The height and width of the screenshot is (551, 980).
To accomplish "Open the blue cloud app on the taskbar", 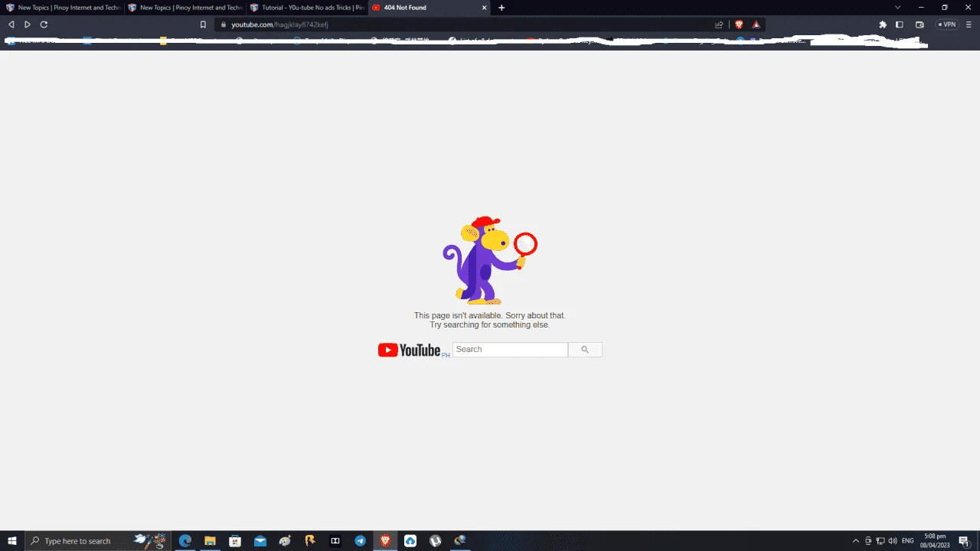I will [x=410, y=541].
